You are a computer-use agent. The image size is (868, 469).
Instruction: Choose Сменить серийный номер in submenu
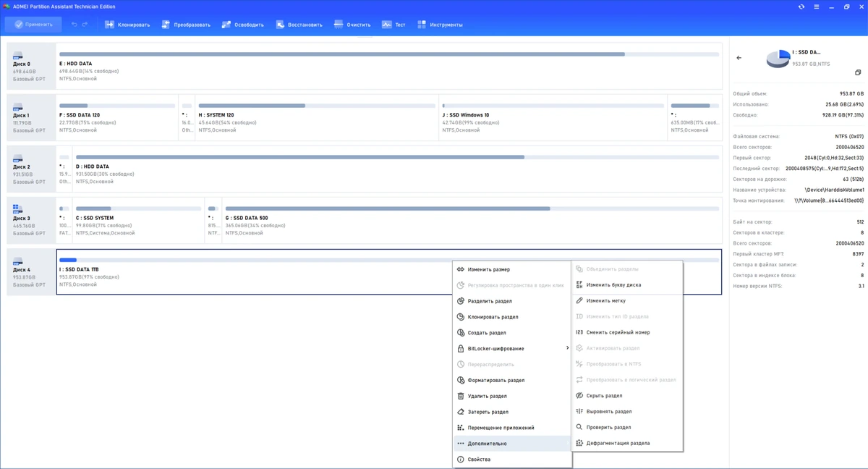coord(627,332)
